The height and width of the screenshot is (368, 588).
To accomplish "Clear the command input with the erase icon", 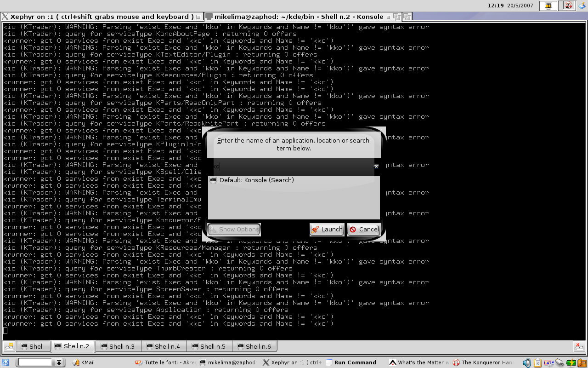I will coord(376,166).
